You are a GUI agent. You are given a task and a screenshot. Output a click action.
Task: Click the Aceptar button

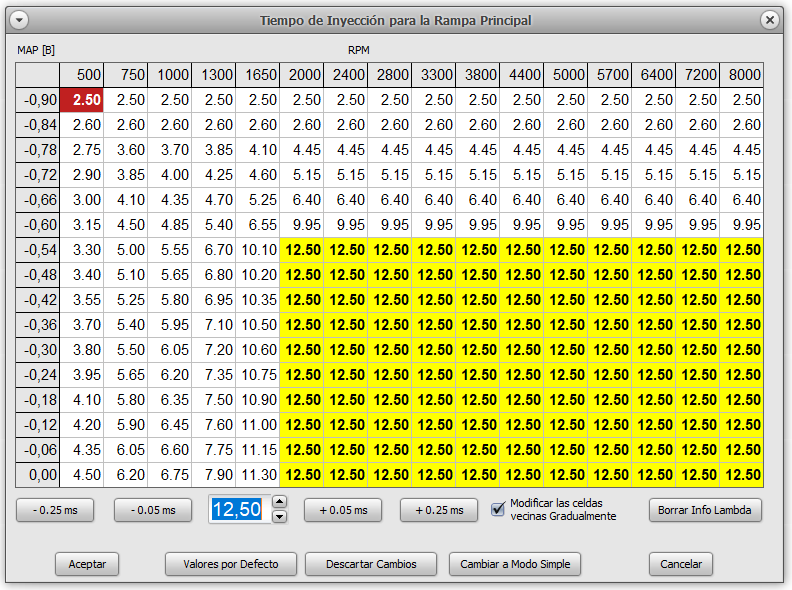point(87,564)
